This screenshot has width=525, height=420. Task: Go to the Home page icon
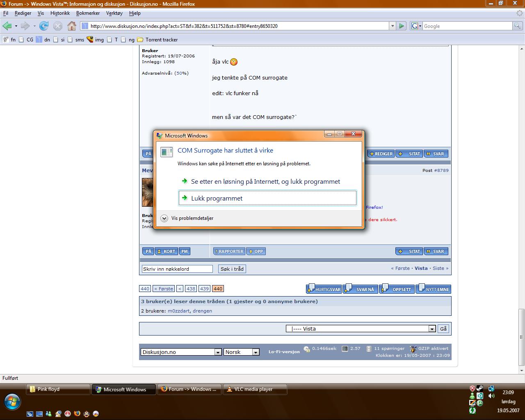(72, 26)
